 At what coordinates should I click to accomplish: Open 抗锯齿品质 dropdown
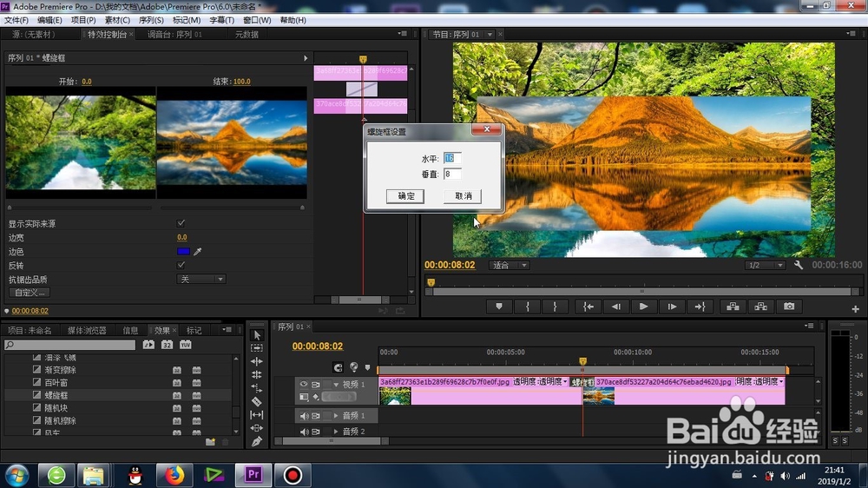(x=201, y=280)
